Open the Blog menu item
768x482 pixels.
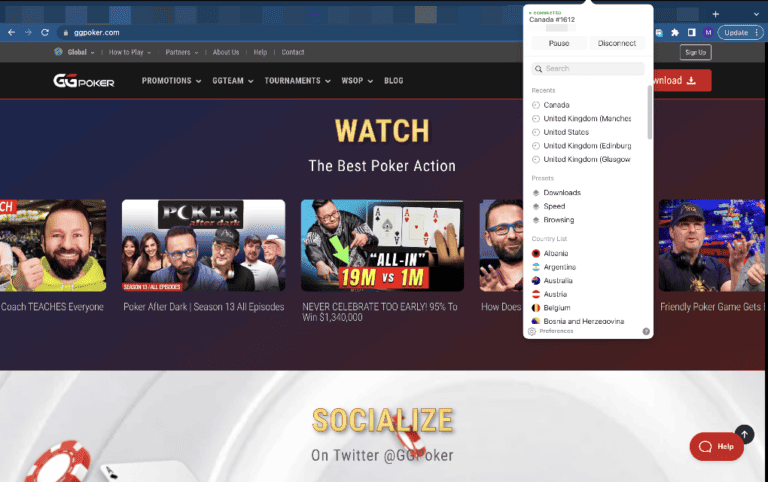393,81
